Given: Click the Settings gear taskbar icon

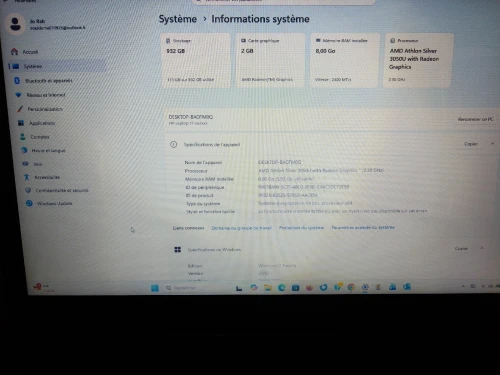Looking at the screenshot, I should click(365, 287).
